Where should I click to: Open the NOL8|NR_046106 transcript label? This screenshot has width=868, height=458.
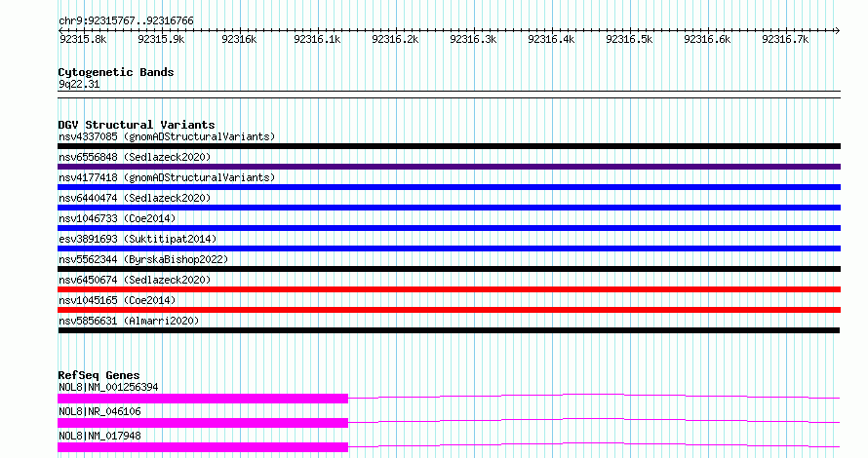click(99, 411)
